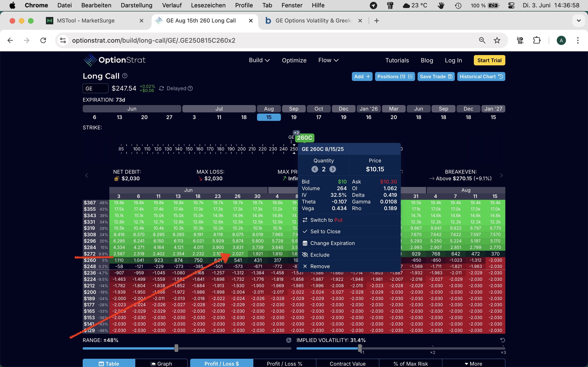Select Profit / Loss % display mode
588x367 pixels.
tap(284, 363)
